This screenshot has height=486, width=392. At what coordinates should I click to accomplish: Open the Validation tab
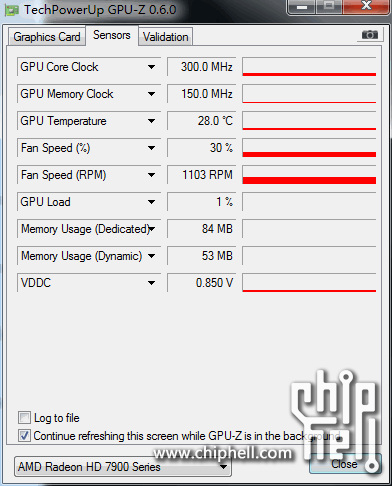pyautogui.click(x=166, y=37)
